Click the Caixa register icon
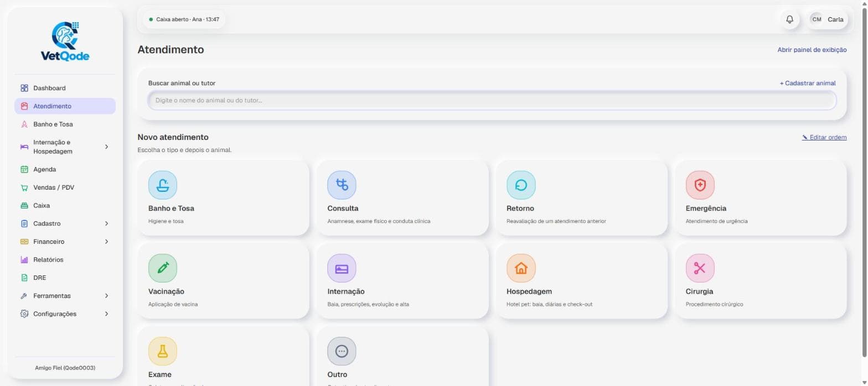 (24, 206)
